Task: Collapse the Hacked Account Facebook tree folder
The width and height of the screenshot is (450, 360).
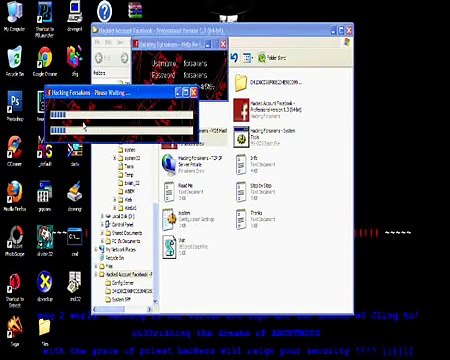Action: tap(96, 274)
